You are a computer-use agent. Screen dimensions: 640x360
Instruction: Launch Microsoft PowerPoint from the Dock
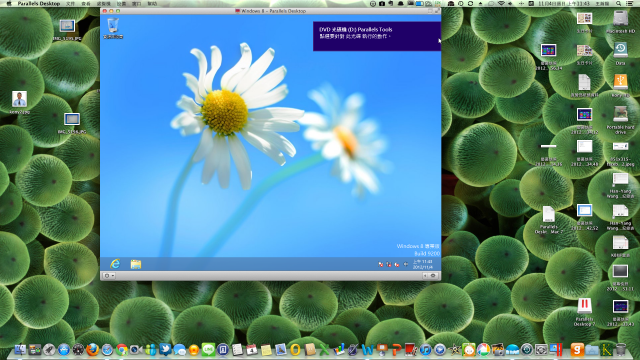(396, 349)
